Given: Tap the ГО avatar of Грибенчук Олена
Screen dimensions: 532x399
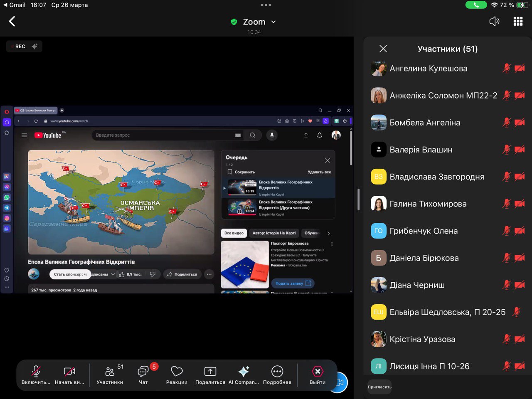Looking at the screenshot, I should 379,231.
